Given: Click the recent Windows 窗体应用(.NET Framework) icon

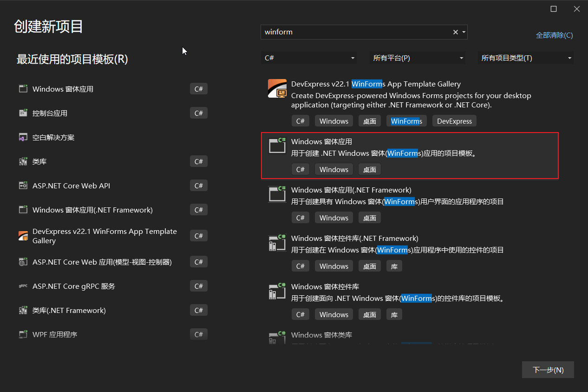Looking at the screenshot, I should (23, 210).
